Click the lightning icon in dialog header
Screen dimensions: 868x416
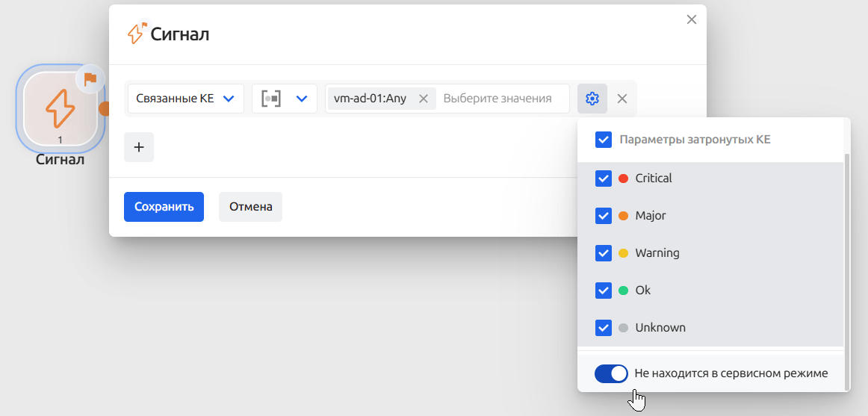137,33
